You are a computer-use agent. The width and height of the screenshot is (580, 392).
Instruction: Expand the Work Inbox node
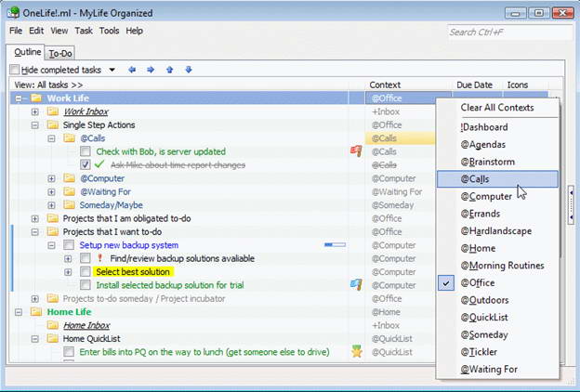tap(34, 111)
